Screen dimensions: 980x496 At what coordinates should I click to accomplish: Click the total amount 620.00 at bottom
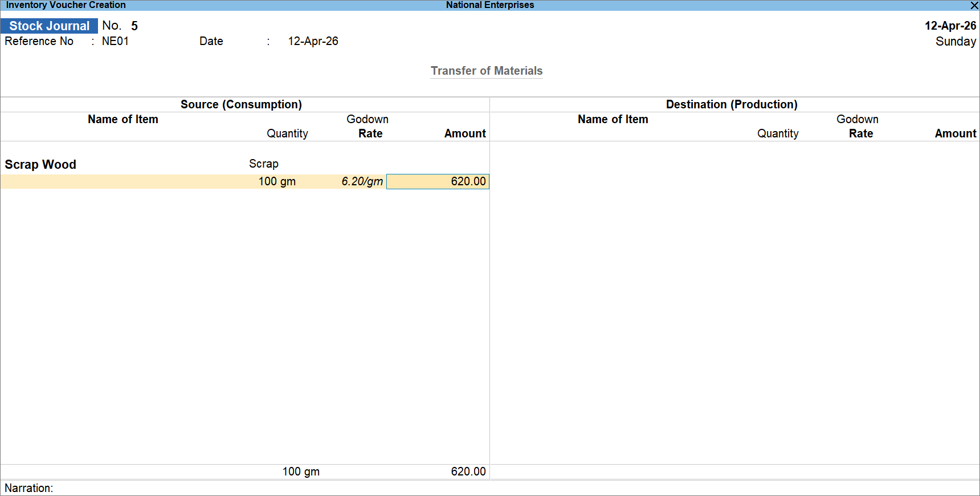click(468, 471)
